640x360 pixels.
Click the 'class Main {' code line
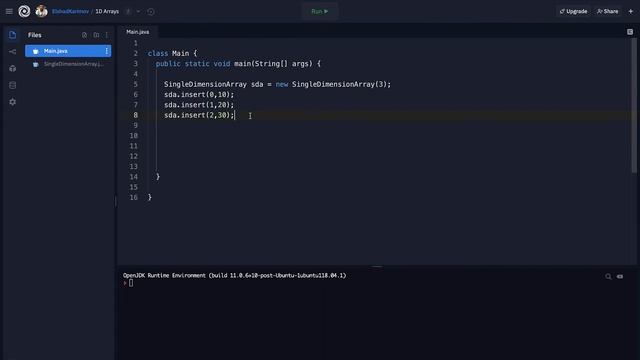pos(172,53)
